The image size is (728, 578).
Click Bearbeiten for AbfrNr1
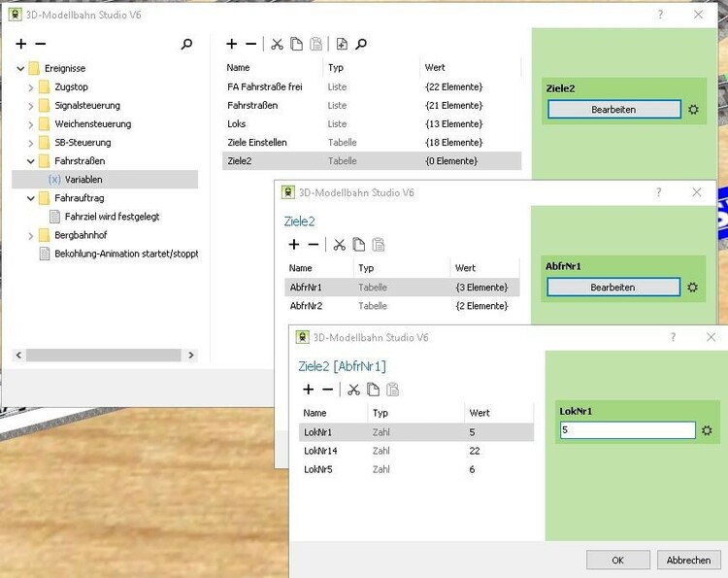pos(612,288)
